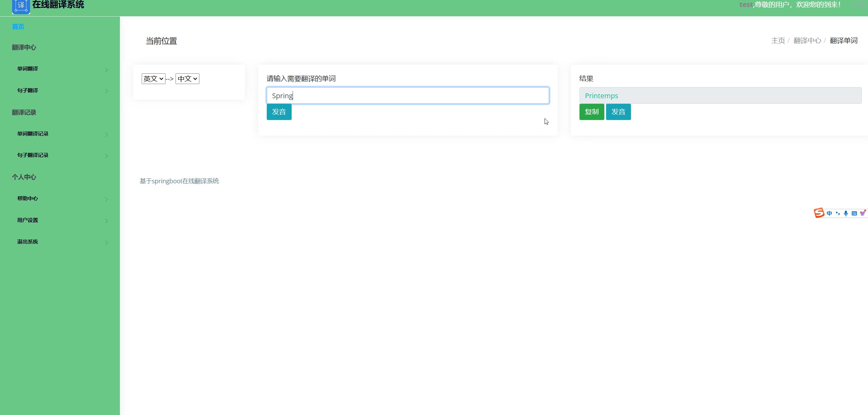868x415 pixels.
Task: Click the translator logo icon in header
Action: (21, 6)
